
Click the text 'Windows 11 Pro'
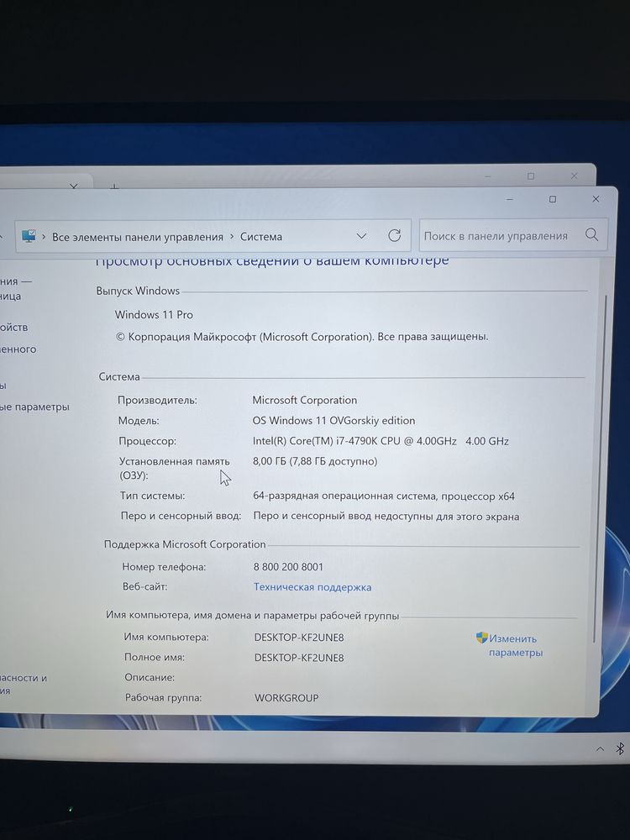coord(154,314)
